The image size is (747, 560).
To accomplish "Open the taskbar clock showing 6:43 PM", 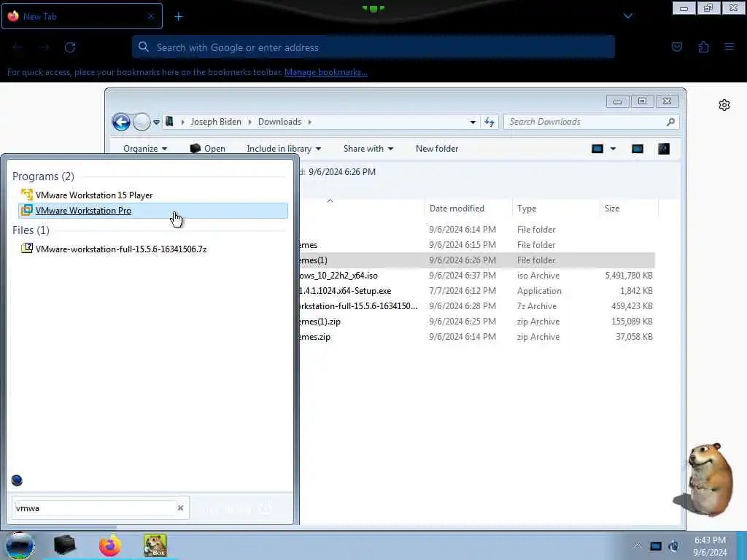I will [710, 546].
